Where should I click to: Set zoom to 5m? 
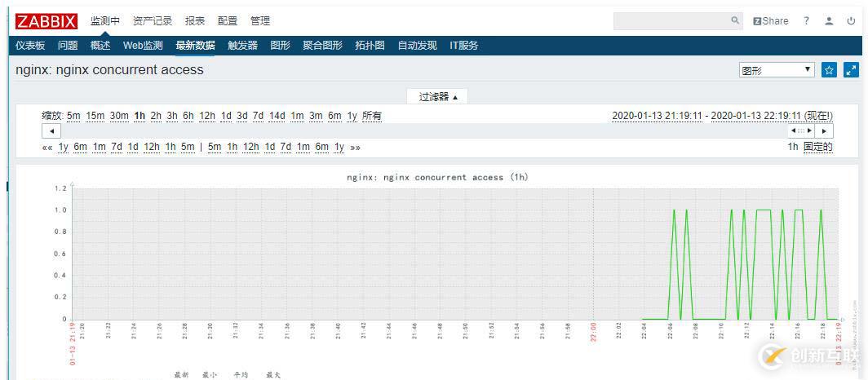(x=73, y=116)
